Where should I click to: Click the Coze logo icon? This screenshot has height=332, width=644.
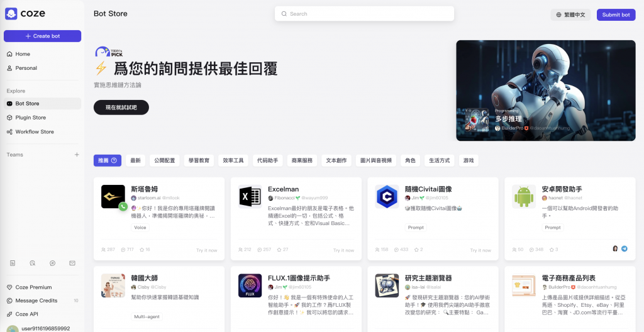click(x=11, y=14)
